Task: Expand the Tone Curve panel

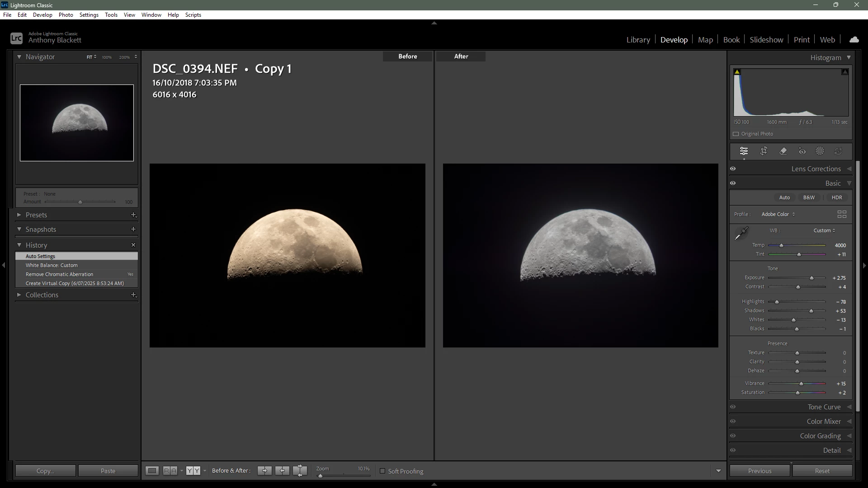Action: click(824, 407)
